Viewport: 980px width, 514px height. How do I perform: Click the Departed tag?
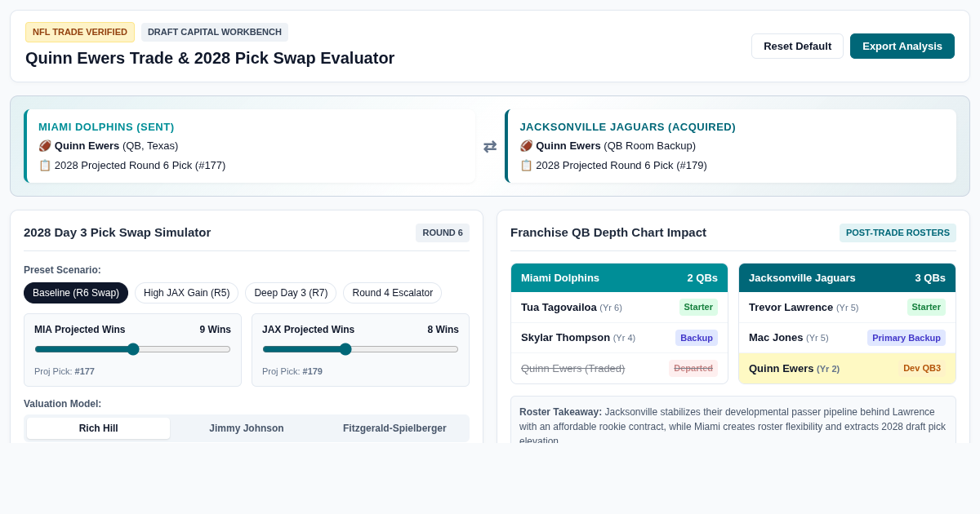click(693, 368)
